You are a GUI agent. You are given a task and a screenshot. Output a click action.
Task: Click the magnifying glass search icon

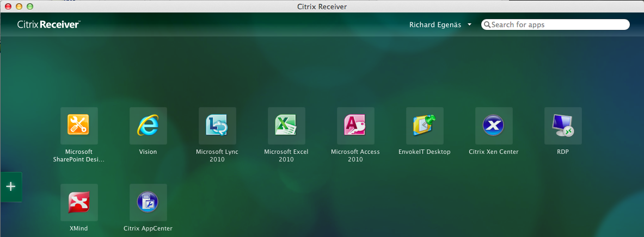pos(487,24)
